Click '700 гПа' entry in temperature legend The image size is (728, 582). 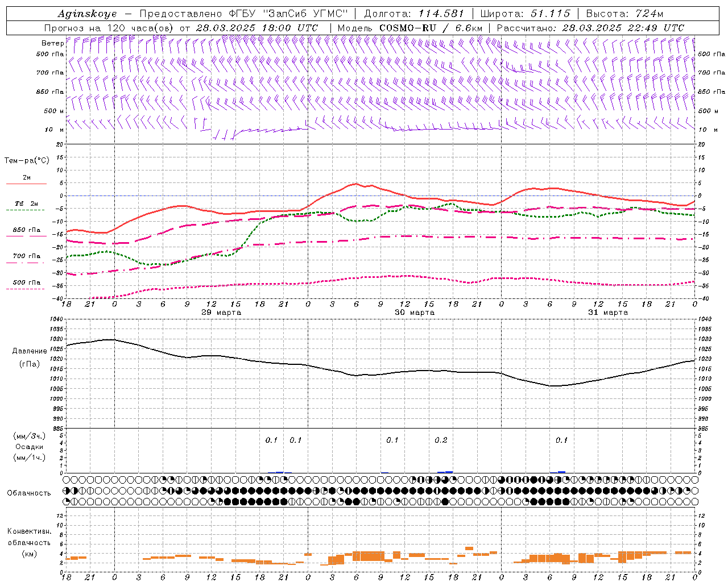coord(27,256)
